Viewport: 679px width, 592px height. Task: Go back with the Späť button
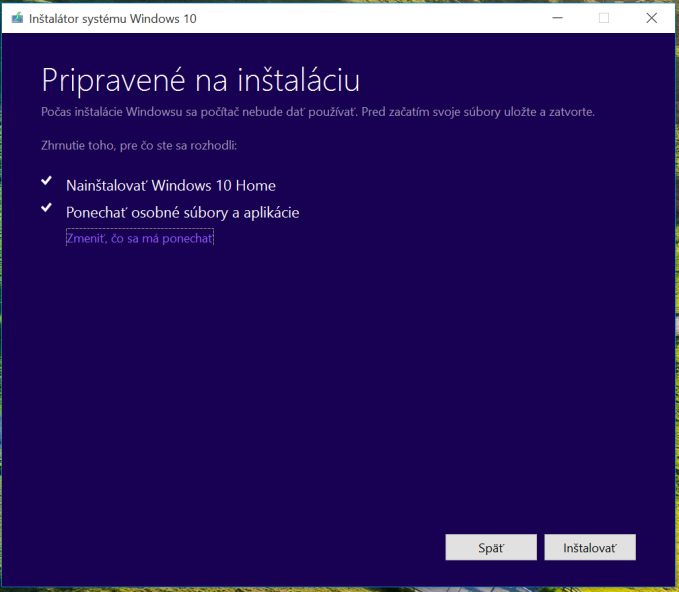coord(491,547)
